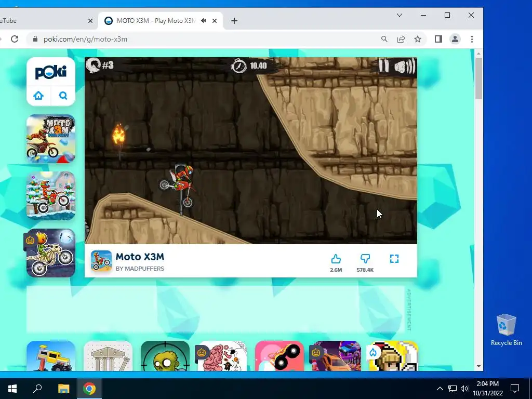The width and height of the screenshot is (532, 399).
Task: Open the Windows Start menu
Action: click(x=12, y=389)
